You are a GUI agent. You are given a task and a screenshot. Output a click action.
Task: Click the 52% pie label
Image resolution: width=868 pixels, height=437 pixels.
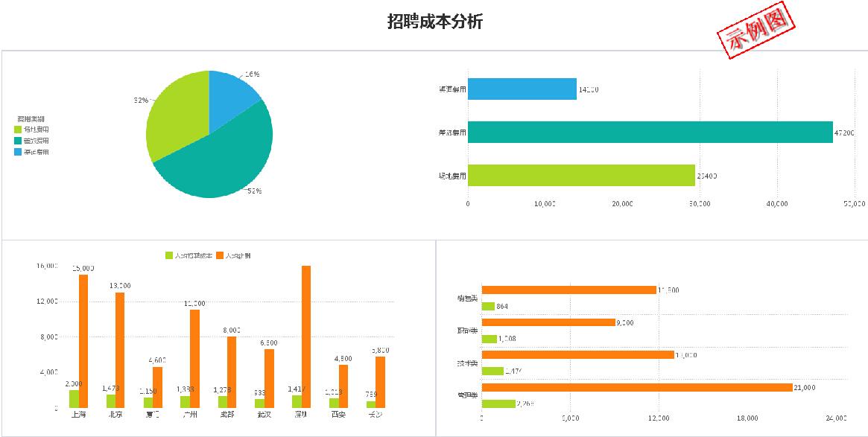[254, 191]
